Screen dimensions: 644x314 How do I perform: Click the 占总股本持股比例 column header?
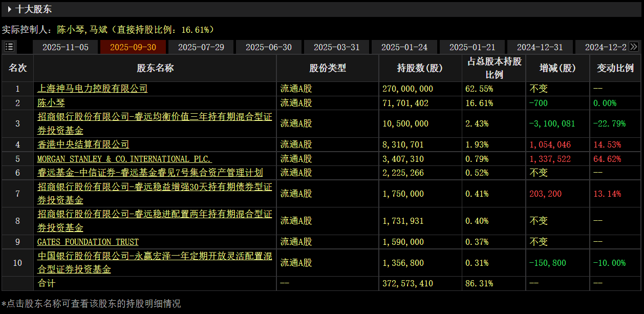click(494, 68)
